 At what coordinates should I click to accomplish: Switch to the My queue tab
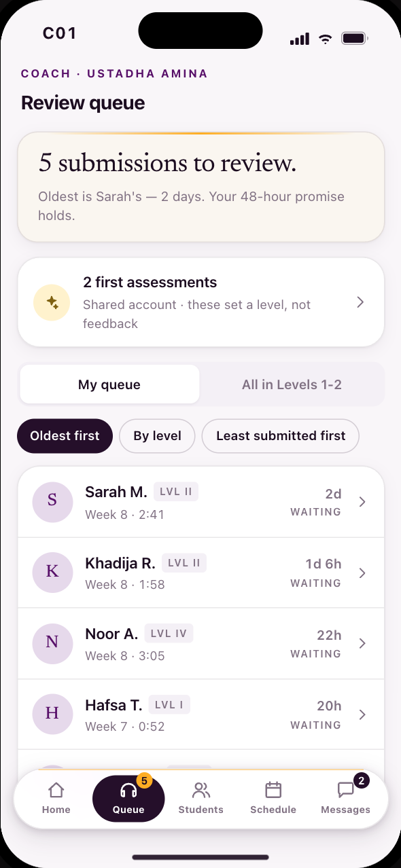point(109,385)
